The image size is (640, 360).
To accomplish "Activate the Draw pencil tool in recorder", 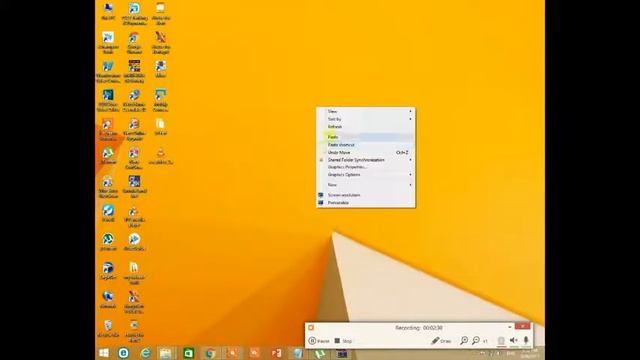I will point(441,341).
